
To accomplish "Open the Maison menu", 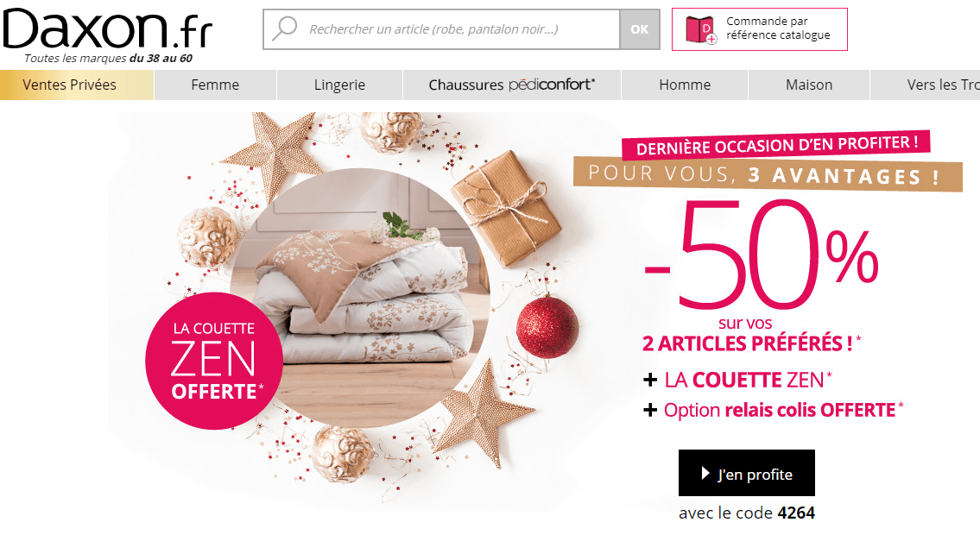I will (x=809, y=85).
